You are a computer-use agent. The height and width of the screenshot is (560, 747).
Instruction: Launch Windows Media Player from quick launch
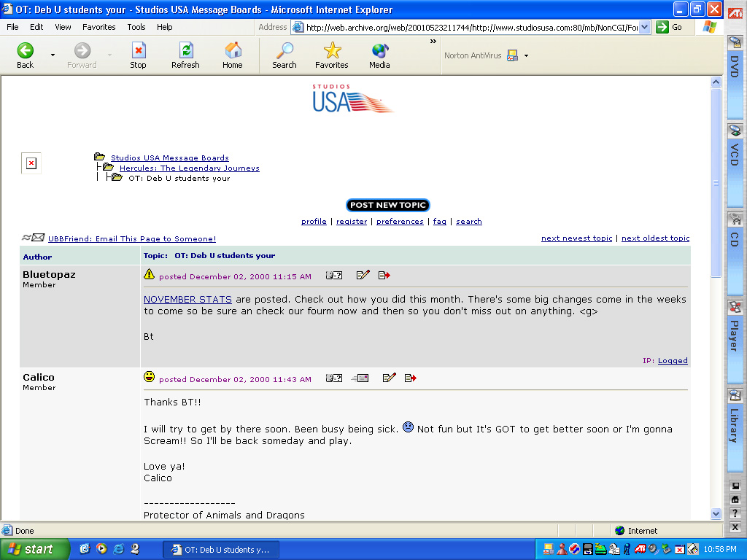pos(101,549)
